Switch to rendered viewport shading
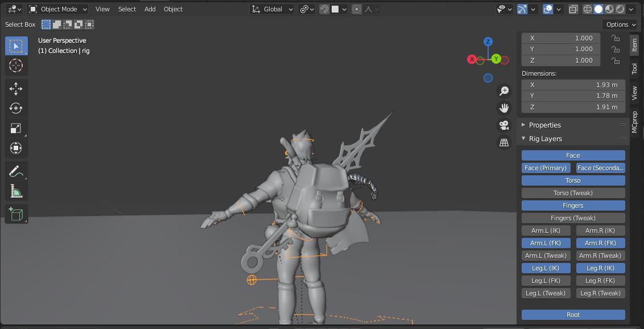Screen dimensions: 644x329 tap(620, 9)
